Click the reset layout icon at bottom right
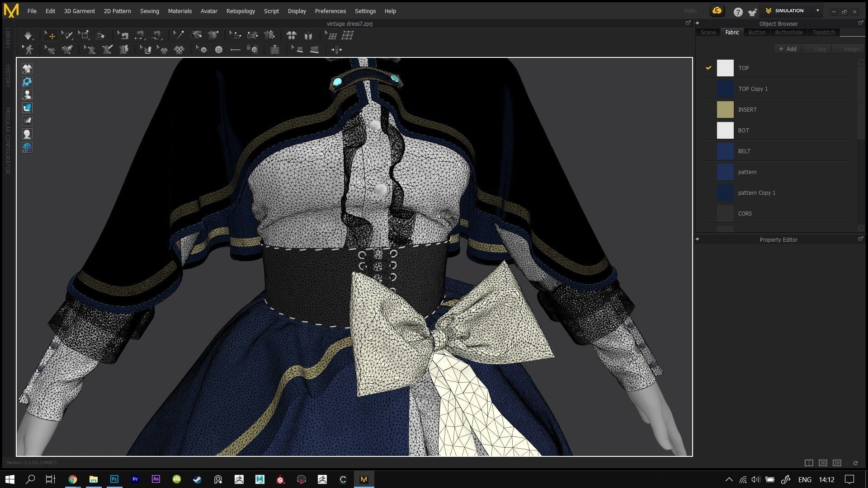 tap(855, 463)
